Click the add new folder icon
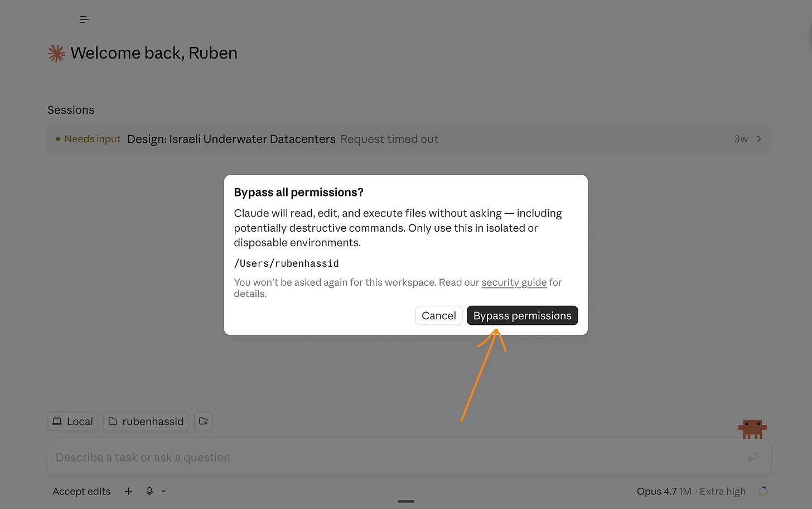The width and height of the screenshot is (812, 509). pyautogui.click(x=203, y=421)
